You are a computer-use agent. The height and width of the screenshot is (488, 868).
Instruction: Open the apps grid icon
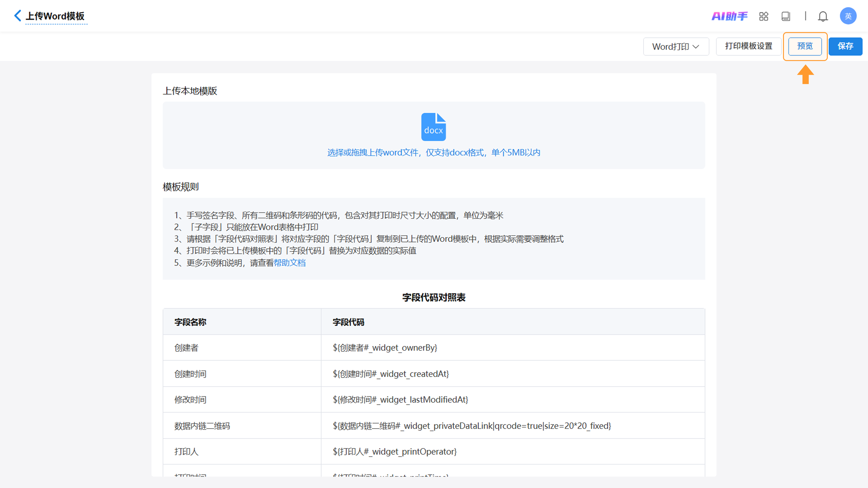pos(764,16)
